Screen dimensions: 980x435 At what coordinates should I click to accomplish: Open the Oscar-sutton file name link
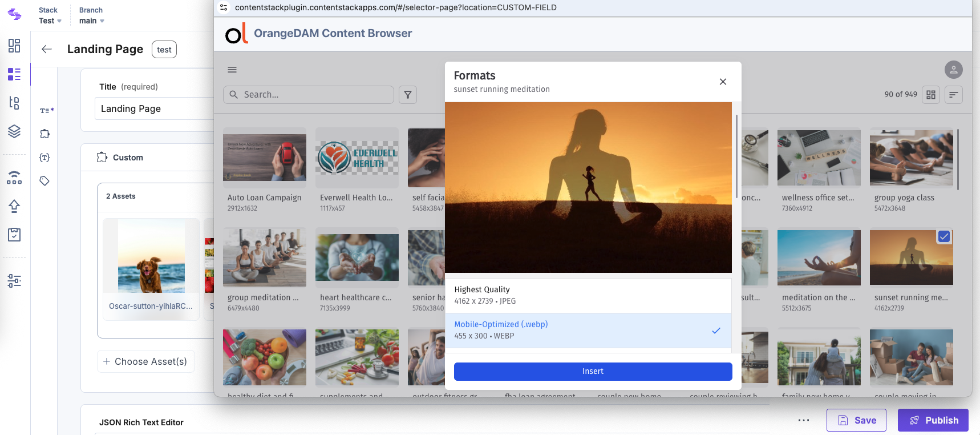(151, 306)
